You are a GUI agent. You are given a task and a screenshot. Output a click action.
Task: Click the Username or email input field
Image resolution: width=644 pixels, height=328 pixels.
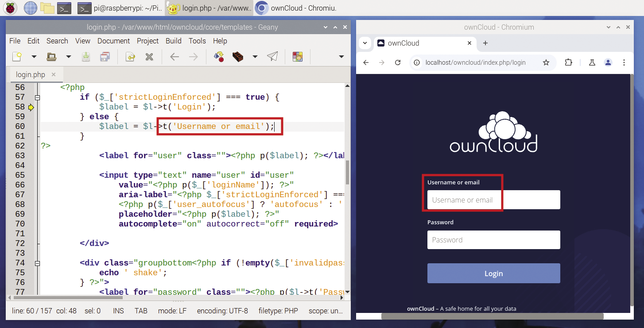click(x=494, y=200)
